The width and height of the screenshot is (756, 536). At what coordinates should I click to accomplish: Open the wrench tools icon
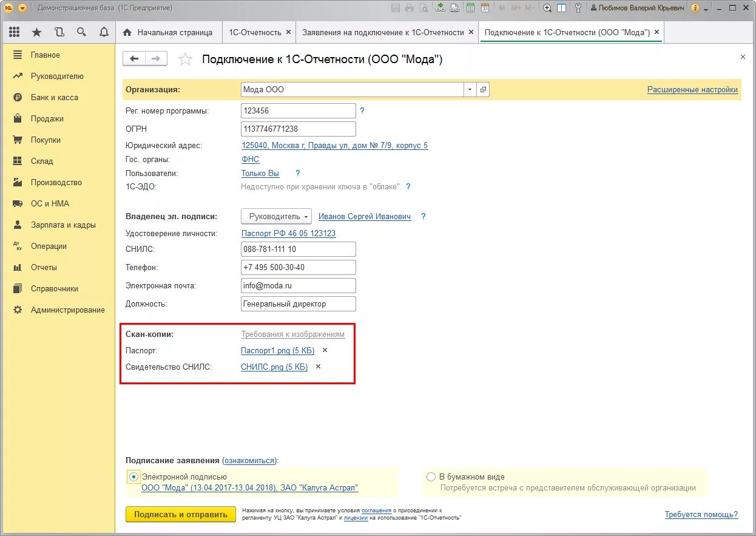pyautogui.click(x=578, y=8)
